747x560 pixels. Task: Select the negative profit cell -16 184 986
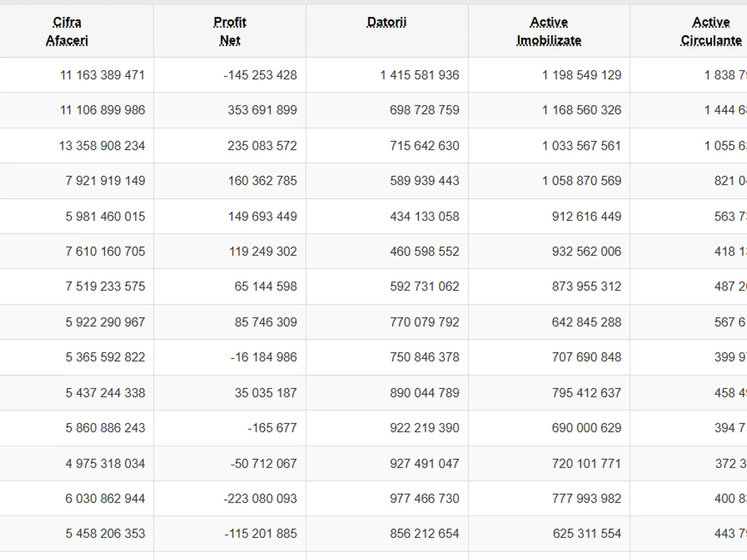[x=263, y=357]
